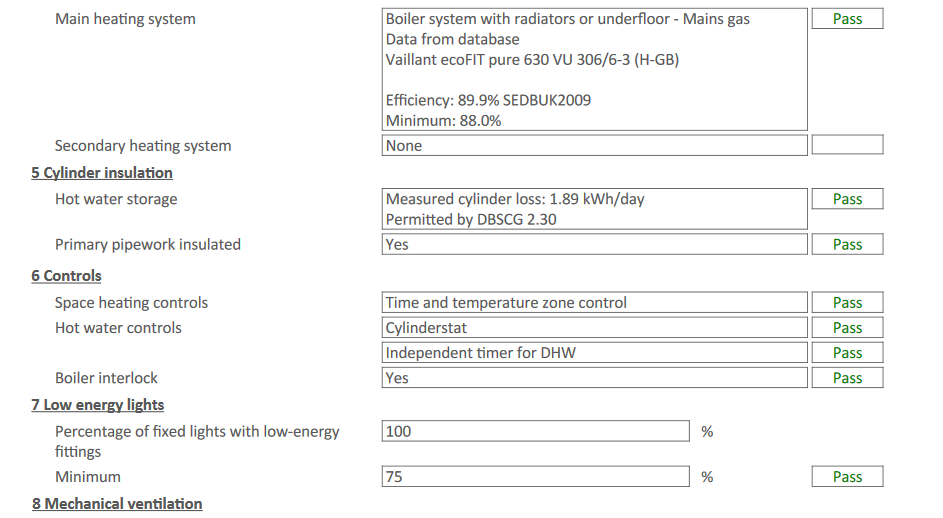Screen dimensions: 943x518
Task: Click the Secondary heating system None field
Action: click(x=594, y=145)
